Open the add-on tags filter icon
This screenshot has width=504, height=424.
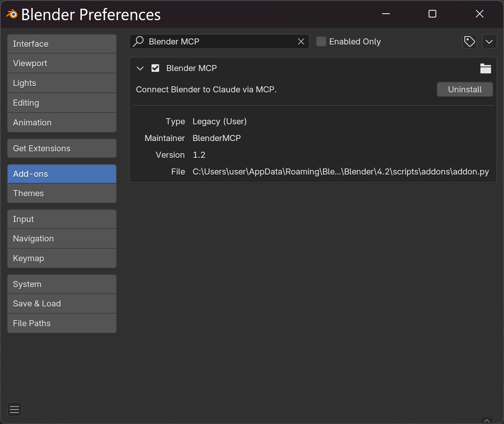[x=469, y=41]
